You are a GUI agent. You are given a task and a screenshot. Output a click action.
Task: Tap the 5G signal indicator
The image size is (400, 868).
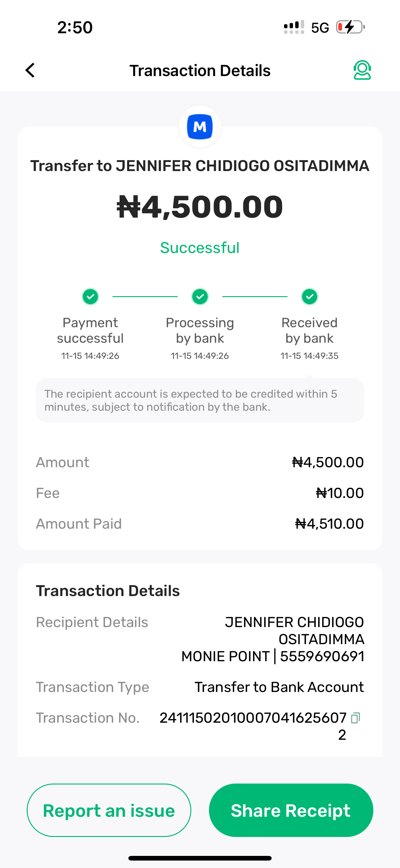click(319, 28)
